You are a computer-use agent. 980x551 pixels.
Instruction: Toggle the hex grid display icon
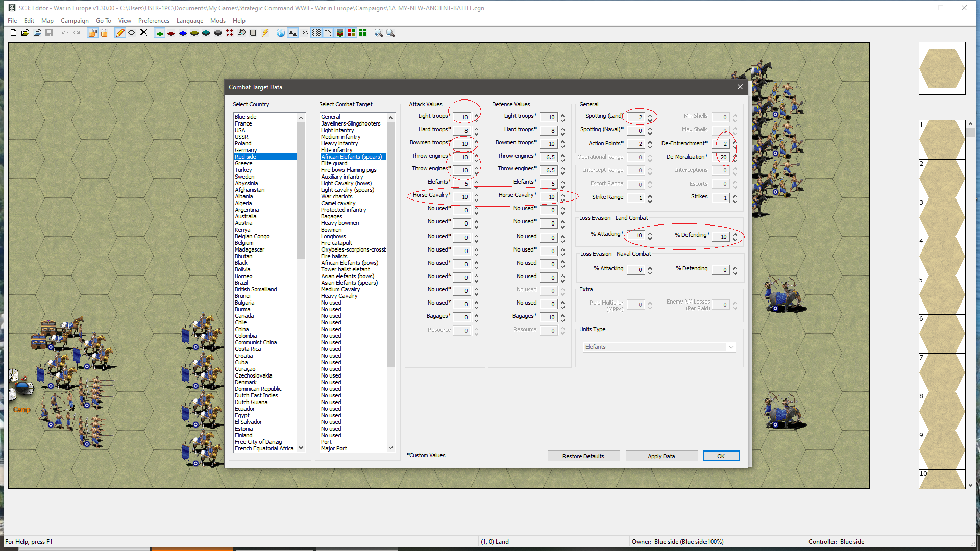tap(316, 33)
